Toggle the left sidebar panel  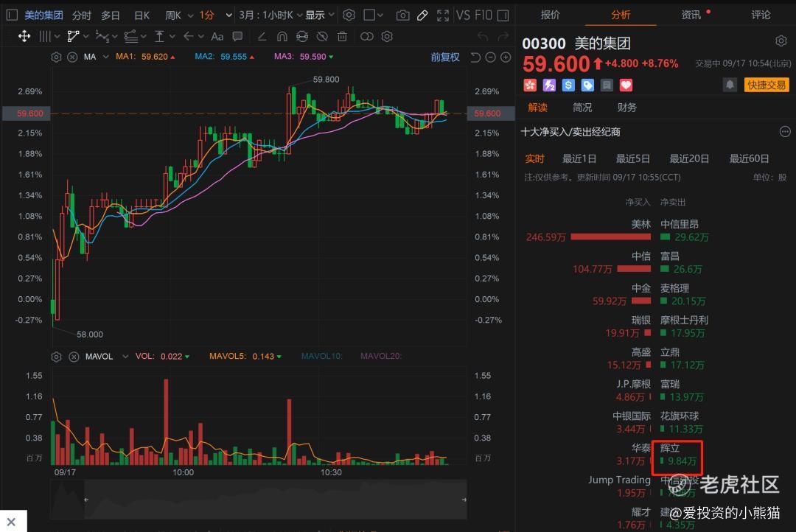[x=12, y=15]
